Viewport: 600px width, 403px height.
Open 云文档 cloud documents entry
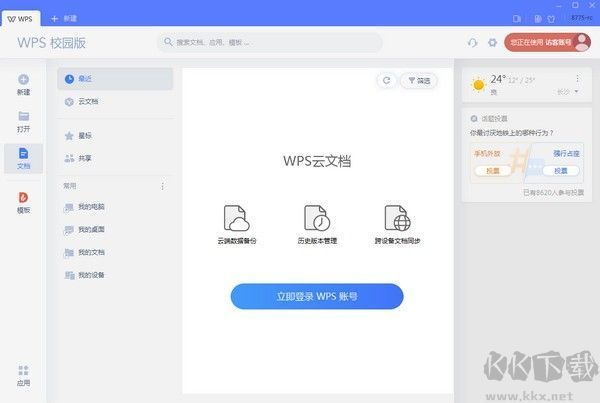115,101
